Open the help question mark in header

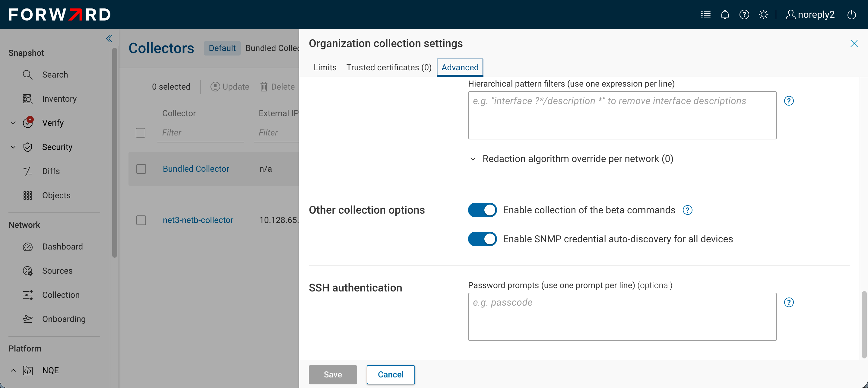click(x=744, y=14)
